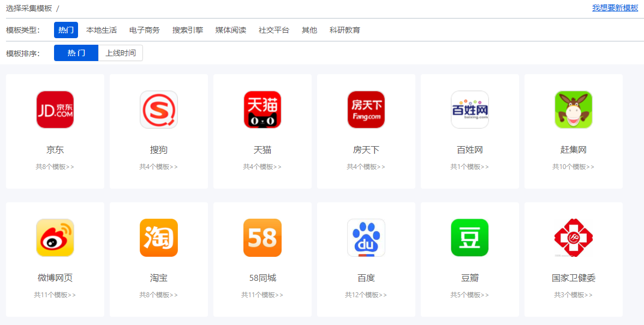
Task: Open the JD.com 京东 logo icon
Action: [x=55, y=110]
